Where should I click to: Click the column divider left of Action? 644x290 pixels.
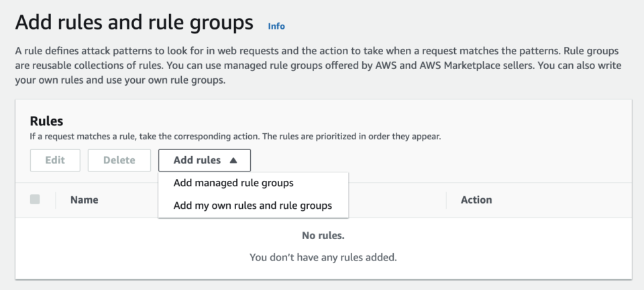tap(447, 200)
